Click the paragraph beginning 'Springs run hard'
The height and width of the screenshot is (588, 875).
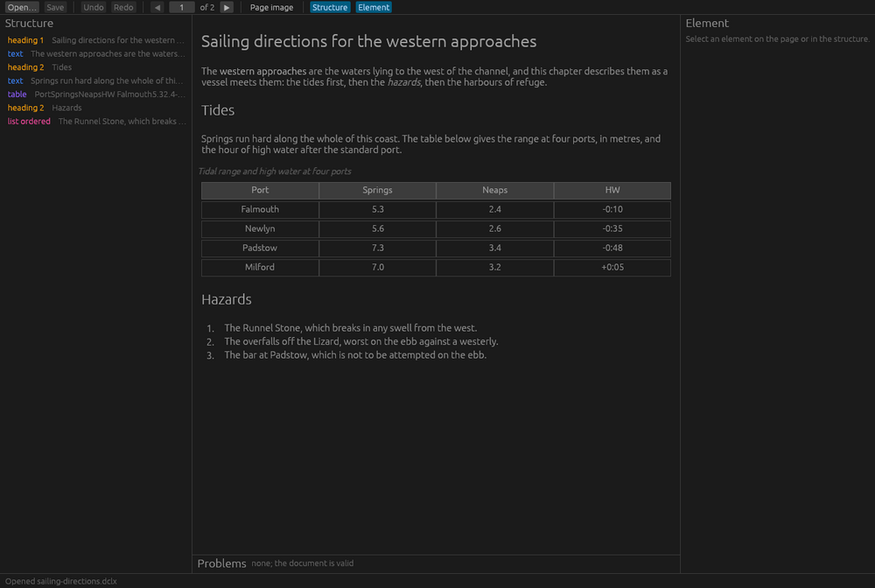pos(430,143)
